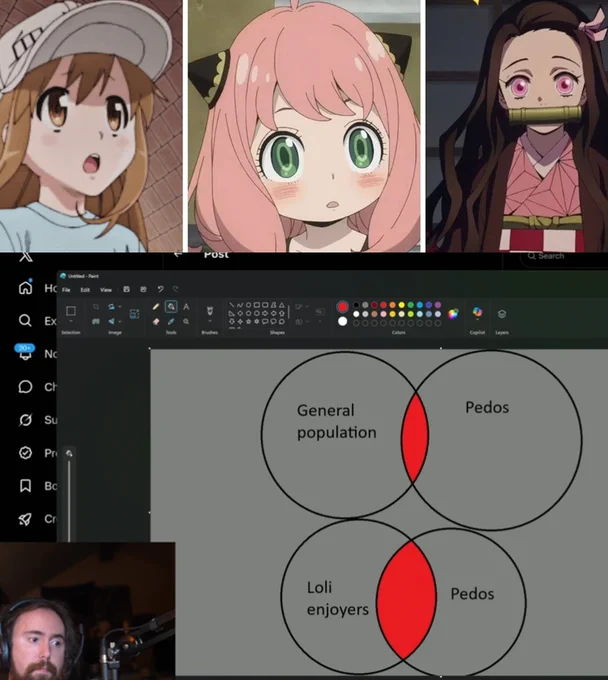The image size is (608, 680).
Task: Select the Fill bucket tool
Action: [x=171, y=307]
